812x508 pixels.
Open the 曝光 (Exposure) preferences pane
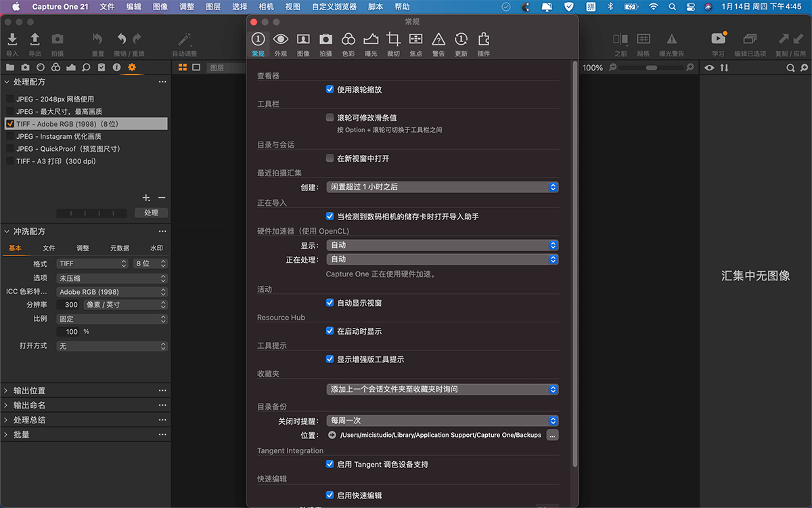(370, 44)
